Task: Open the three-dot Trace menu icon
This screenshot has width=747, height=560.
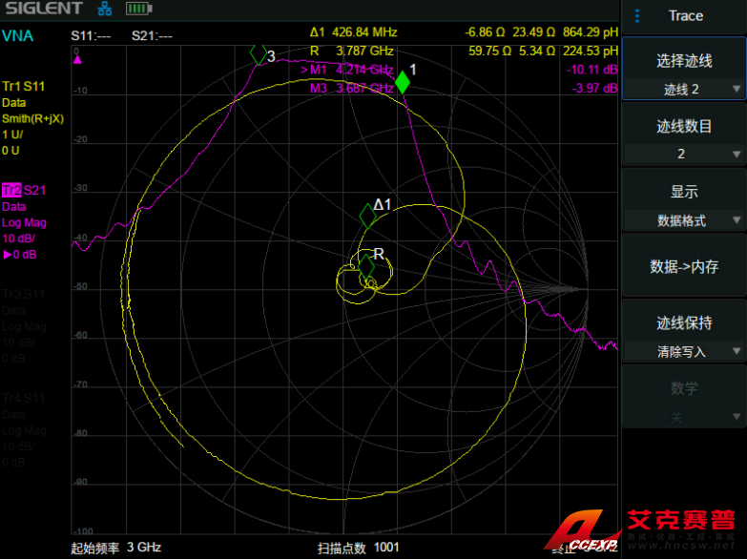Action: (x=638, y=15)
